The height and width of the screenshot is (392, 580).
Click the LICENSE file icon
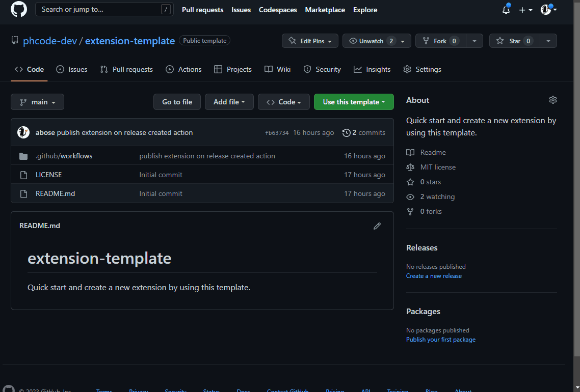point(23,175)
